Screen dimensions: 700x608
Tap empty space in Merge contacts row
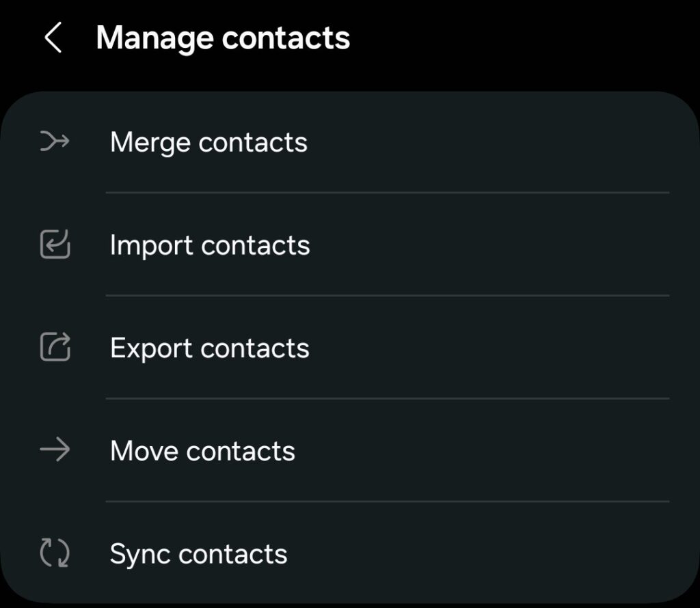(492, 142)
